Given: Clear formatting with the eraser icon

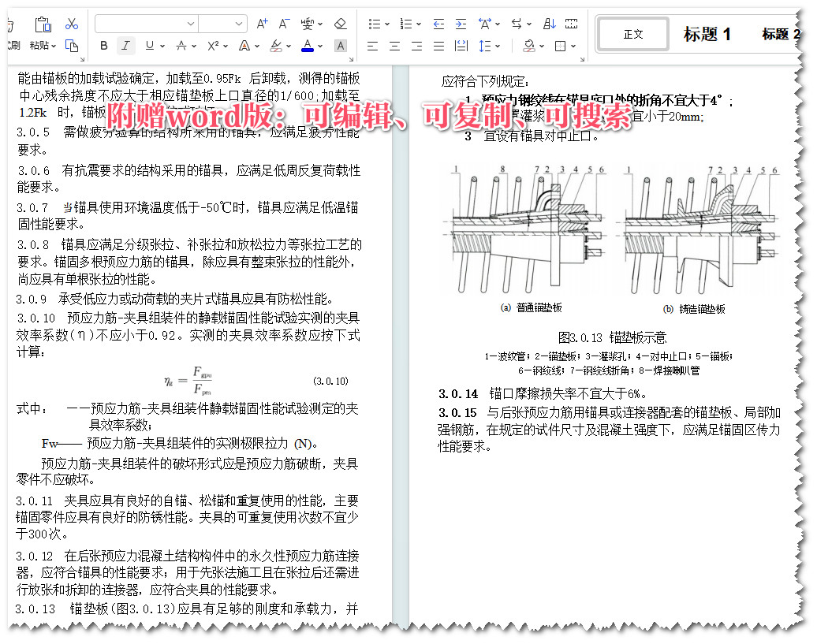Looking at the screenshot, I should pyautogui.click(x=340, y=23).
